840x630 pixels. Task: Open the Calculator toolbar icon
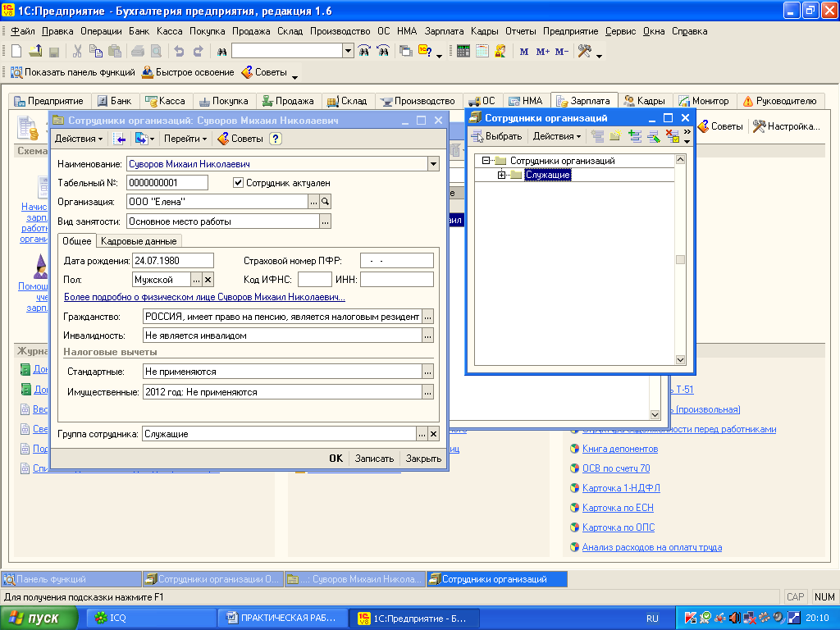463,52
